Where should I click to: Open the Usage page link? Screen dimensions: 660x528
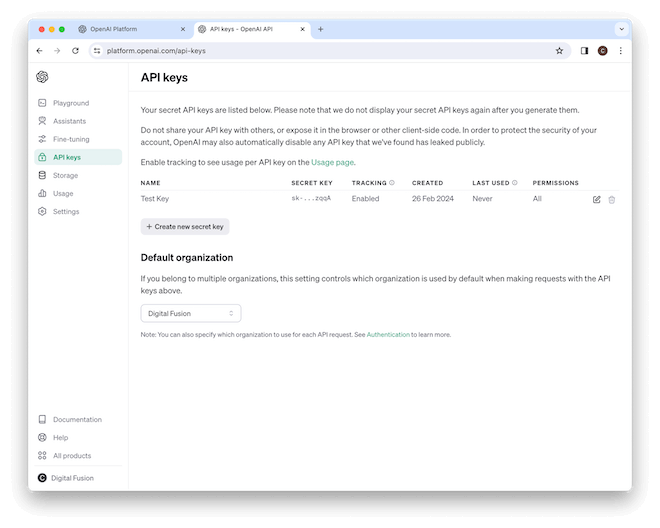tap(333, 163)
